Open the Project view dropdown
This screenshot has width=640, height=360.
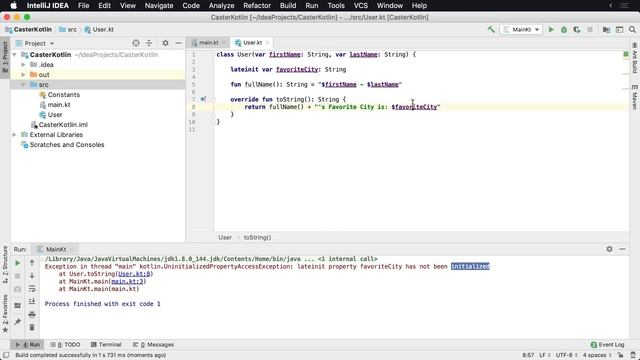pyautogui.click(x=39, y=43)
